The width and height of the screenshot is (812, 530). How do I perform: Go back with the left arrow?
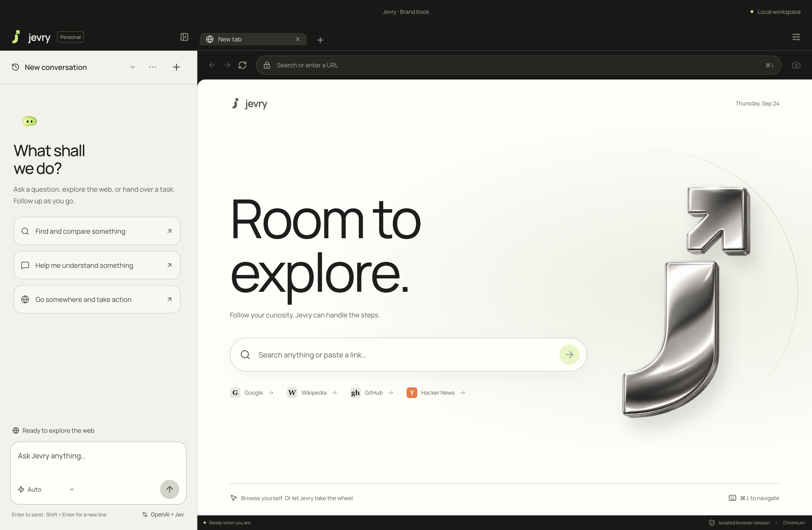[x=212, y=65]
